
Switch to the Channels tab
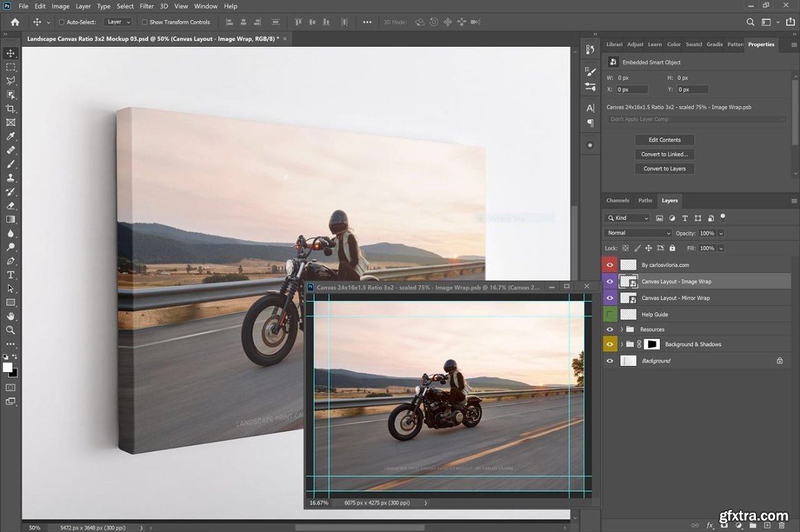pyautogui.click(x=617, y=201)
